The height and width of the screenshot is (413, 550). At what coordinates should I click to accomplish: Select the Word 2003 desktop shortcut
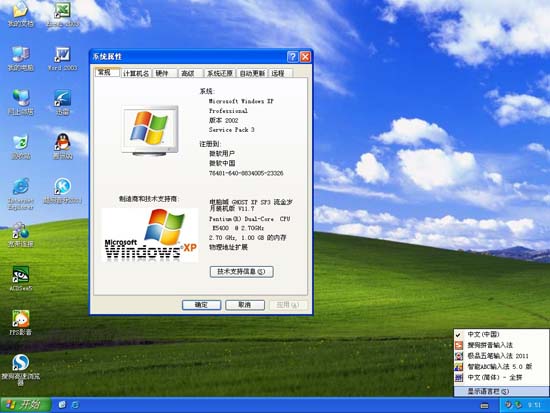(63, 59)
